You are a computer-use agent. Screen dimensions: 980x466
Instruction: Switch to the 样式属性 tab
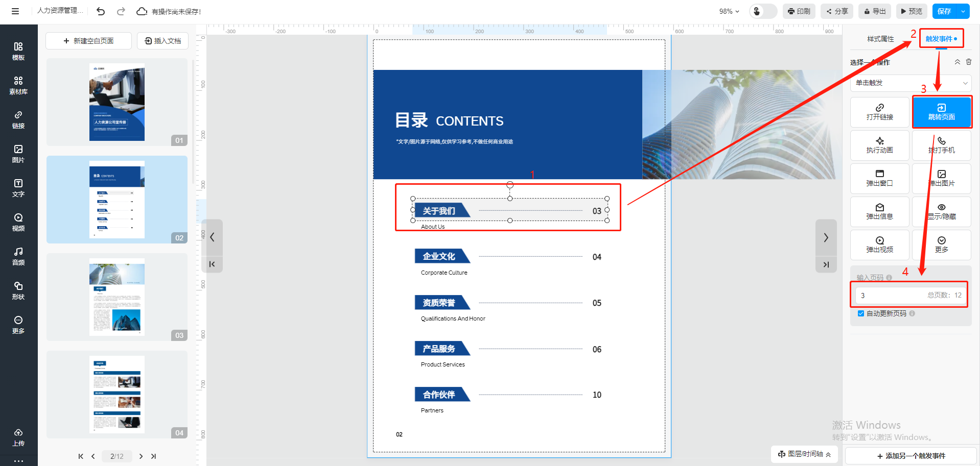tap(880, 39)
